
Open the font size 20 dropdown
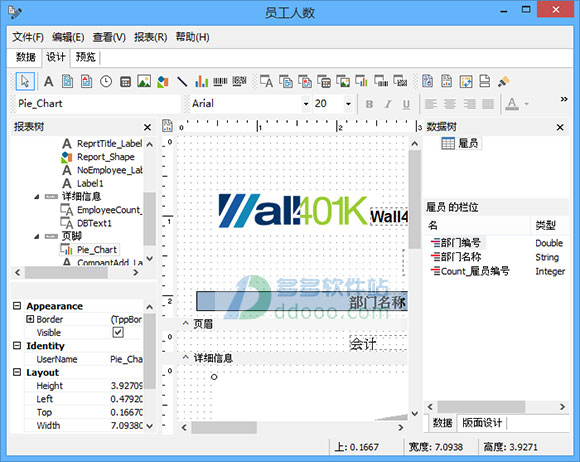point(348,104)
